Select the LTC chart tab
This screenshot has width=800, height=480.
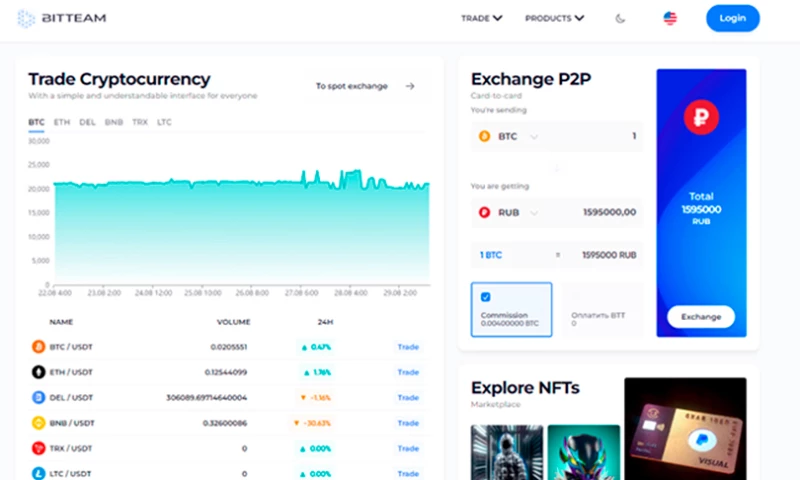tap(164, 122)
